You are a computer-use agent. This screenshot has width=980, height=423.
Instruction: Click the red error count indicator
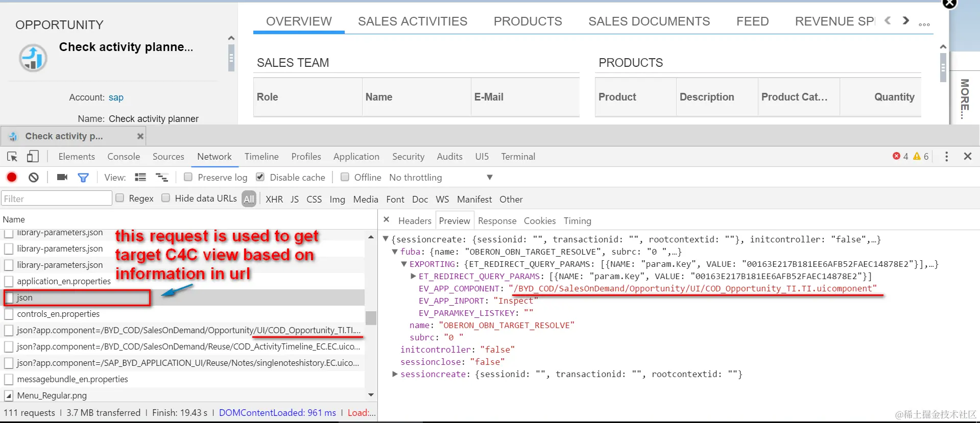[x=900, y=156]
